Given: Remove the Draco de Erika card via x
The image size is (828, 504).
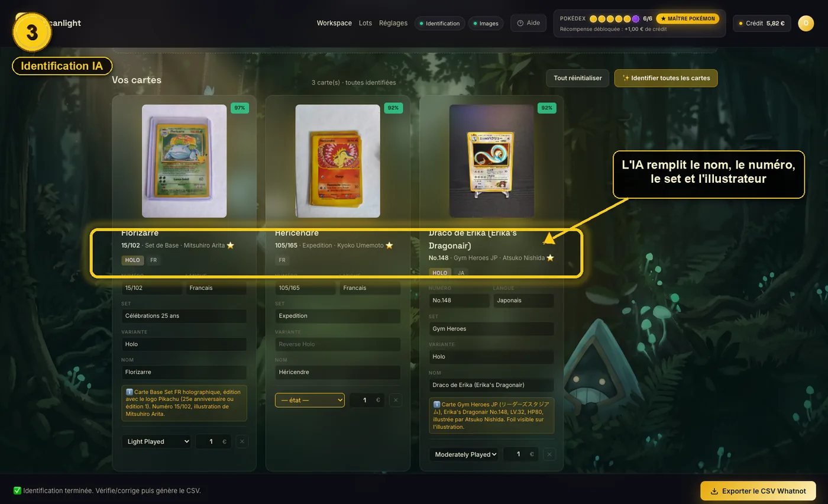Looking at the screenshot, I should click(549, 454).
